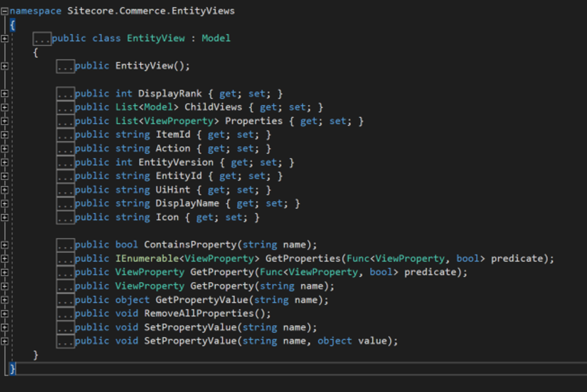Expand margin marker for GetProperty predicate overload
587x392 pixels.
(x=4, y=272)
